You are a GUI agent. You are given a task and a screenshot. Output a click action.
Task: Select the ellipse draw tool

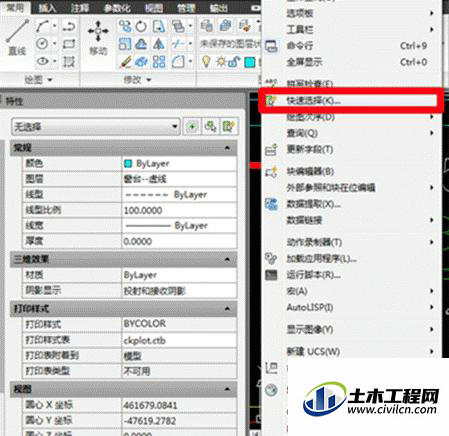coord(42,61)
